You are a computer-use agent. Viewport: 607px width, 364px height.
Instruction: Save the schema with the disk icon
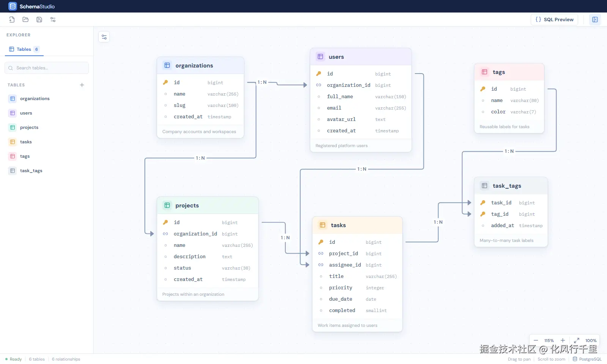pos(39,19)
